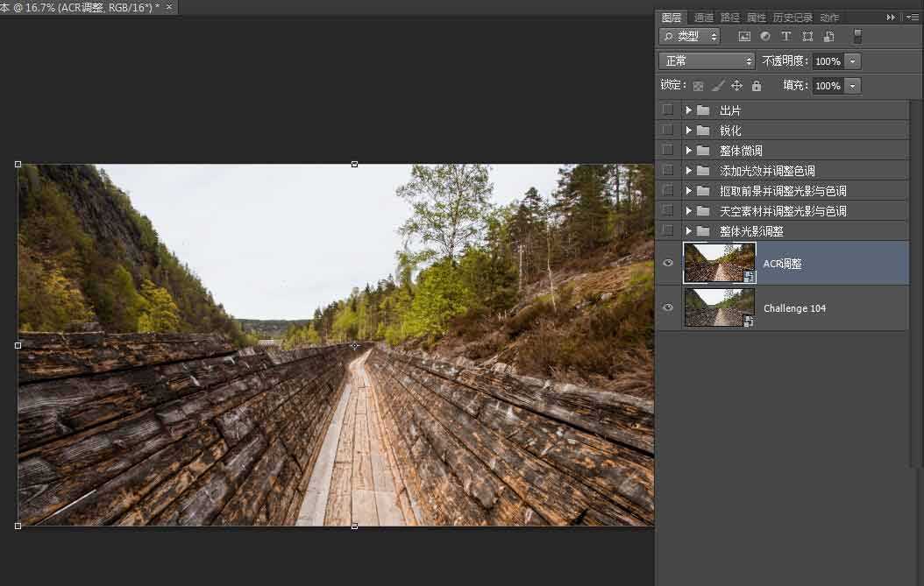Toggle the layer filtering on/off switch
Image resolution: width=924 pixels, height=586 pixels.
857,37
